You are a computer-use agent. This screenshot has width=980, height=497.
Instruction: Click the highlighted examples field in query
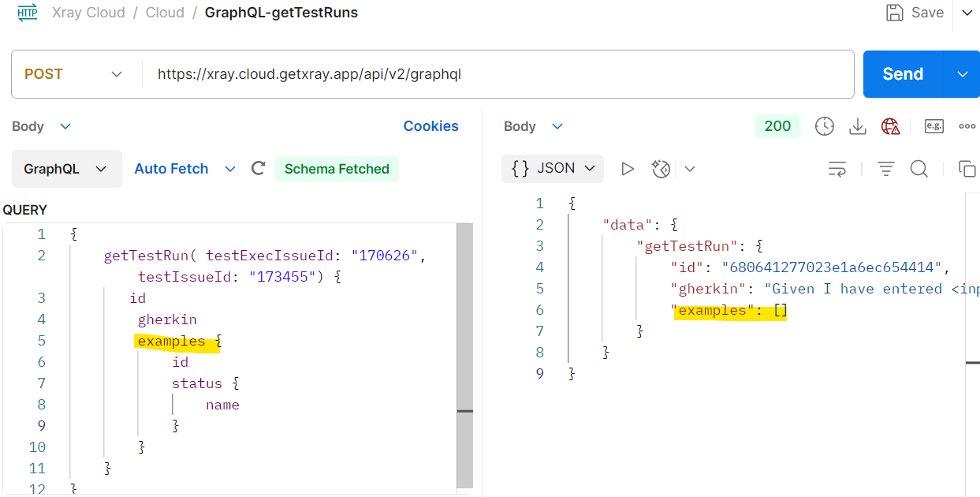pyautogui.click(x=171, y=341)
